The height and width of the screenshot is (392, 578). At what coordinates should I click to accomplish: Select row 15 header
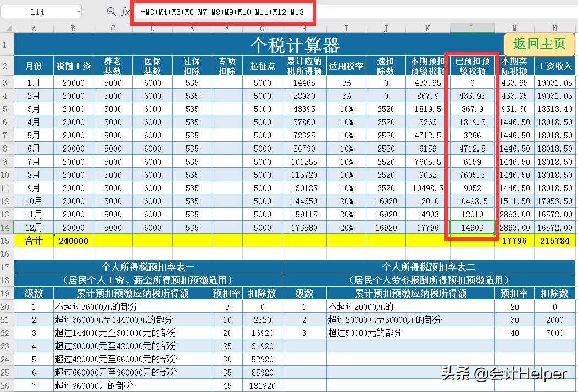pyautogui.click(x=5, y=240)
